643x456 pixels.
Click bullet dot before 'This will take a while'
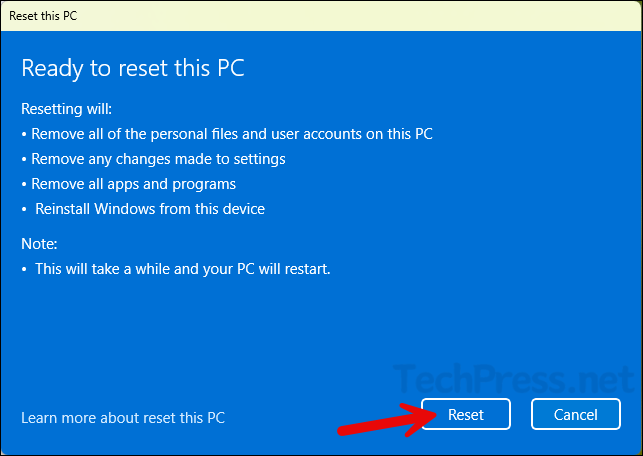click(25, 269)
